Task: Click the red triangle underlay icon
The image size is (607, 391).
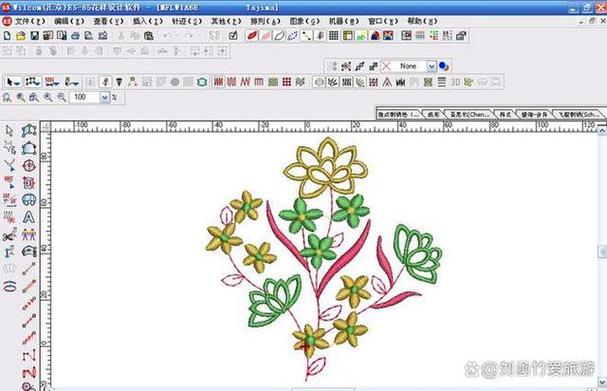Action: (x=387, y=82)
